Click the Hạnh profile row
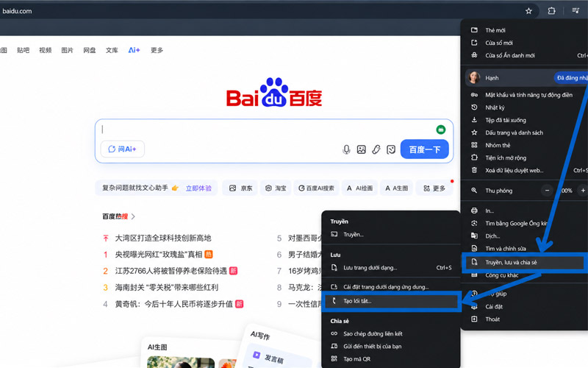Image resolution: width=588 pixels, height=368 pixels. tap(525, 78)
